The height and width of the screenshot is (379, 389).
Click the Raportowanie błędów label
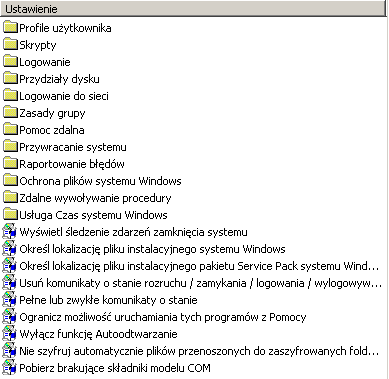tap(72, 164)
